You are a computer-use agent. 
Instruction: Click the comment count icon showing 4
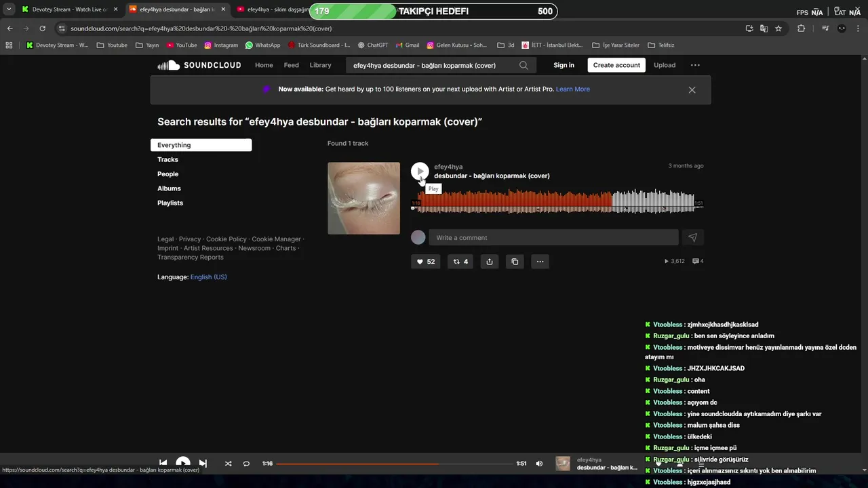(698, 261)
